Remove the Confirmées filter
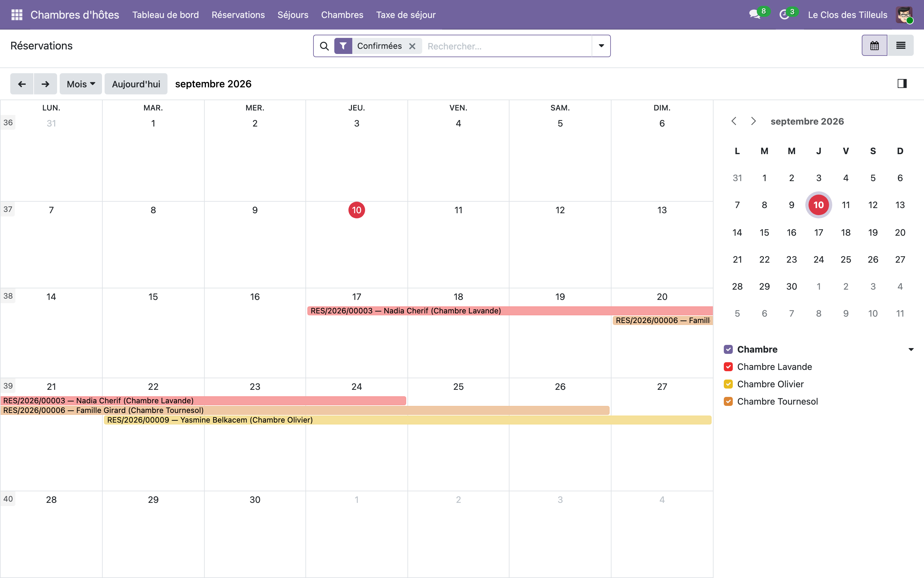 coord(412,46)
